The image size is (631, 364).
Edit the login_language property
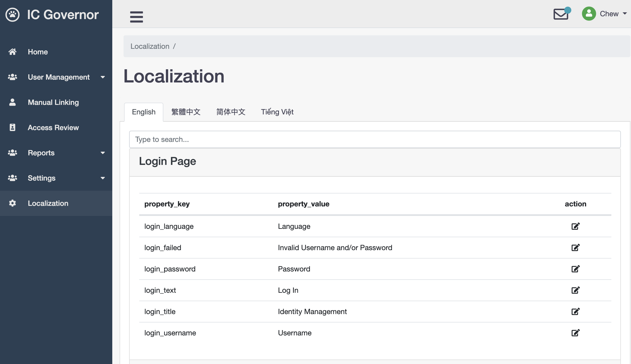[575, 226]
